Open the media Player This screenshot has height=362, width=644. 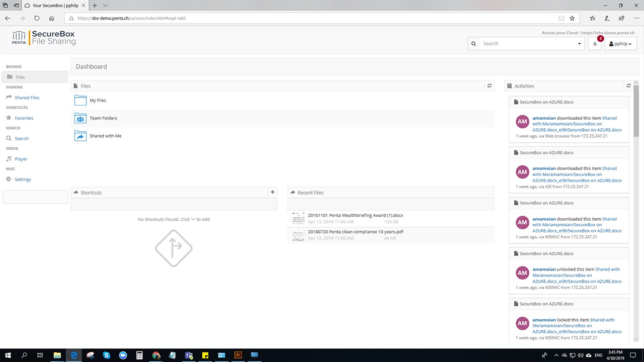tap(21, 159)
